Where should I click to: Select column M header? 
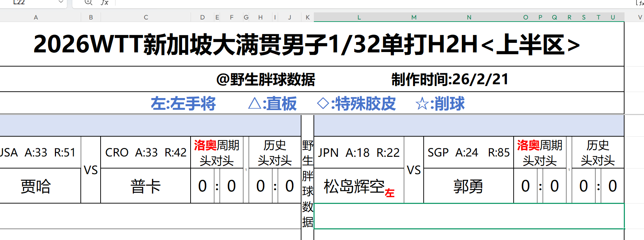click(414, 17)
